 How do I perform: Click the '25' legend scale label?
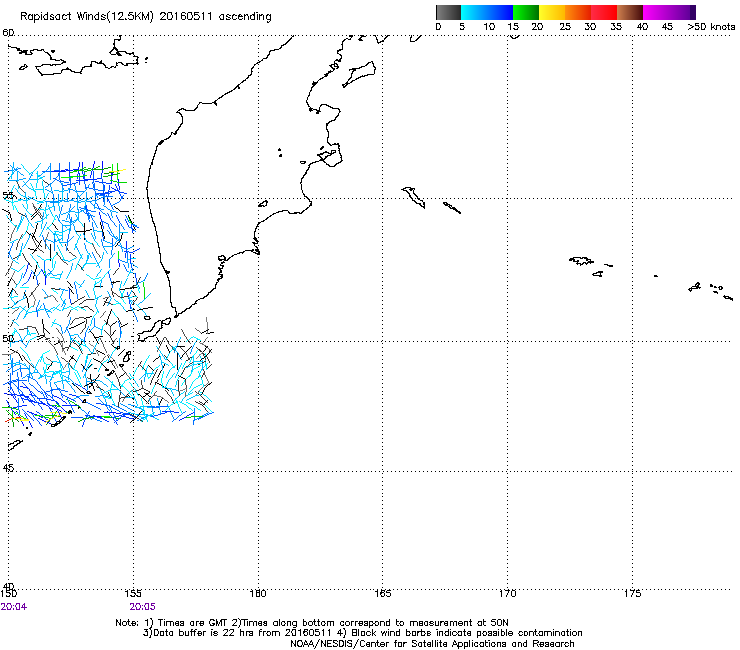click(565, 27)
